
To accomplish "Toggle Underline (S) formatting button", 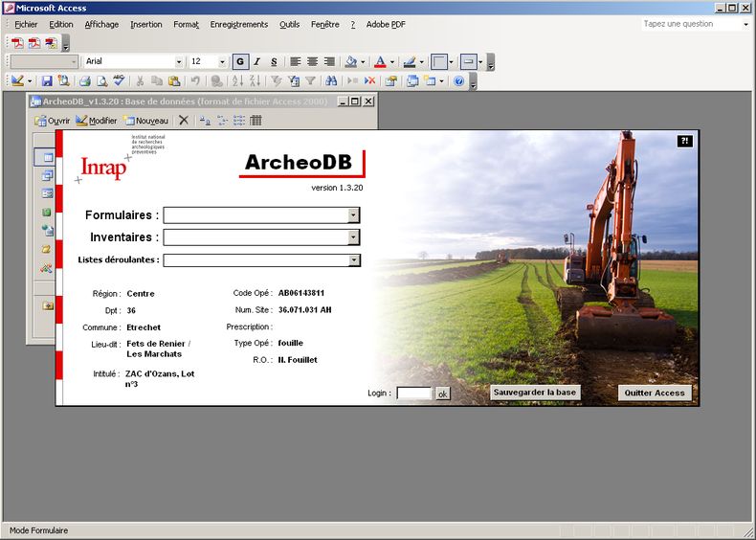I will [x=274, y=62].
